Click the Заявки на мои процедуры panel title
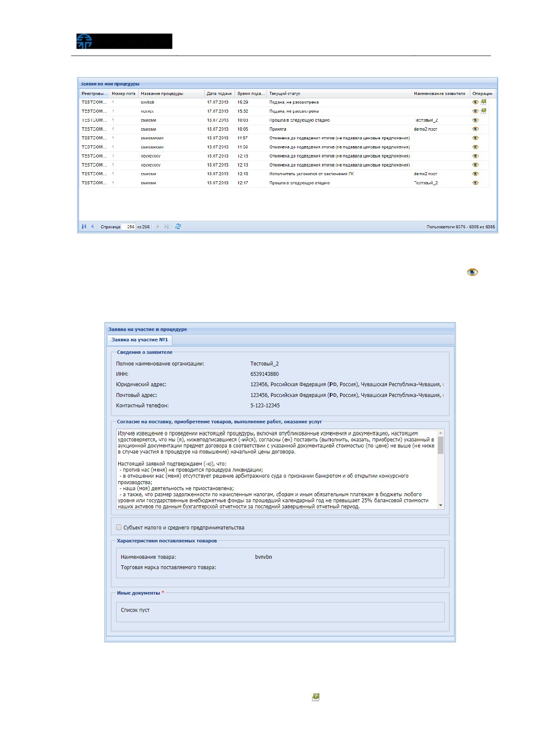 [x=110, y=84]
